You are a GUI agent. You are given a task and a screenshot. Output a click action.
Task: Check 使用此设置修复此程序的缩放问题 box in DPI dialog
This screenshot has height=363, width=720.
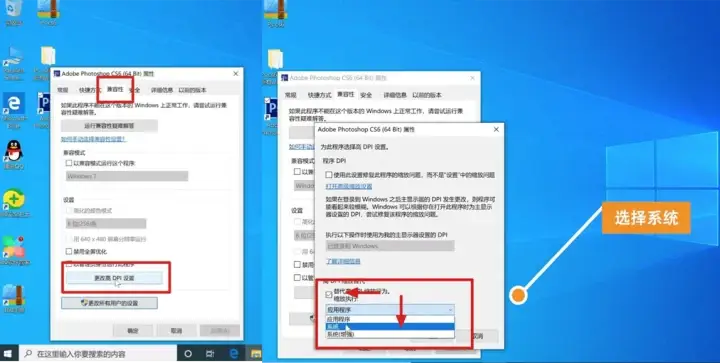pyautogui.click(x=329, y=175)
